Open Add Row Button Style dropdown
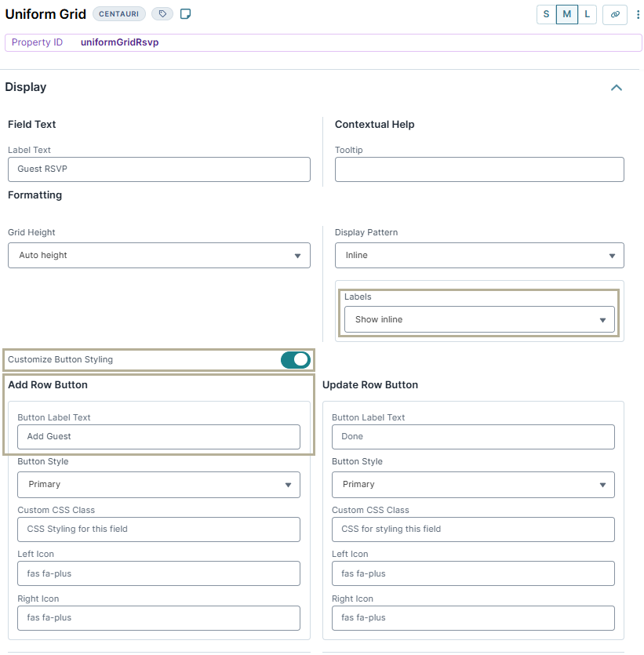 [158, 485]
